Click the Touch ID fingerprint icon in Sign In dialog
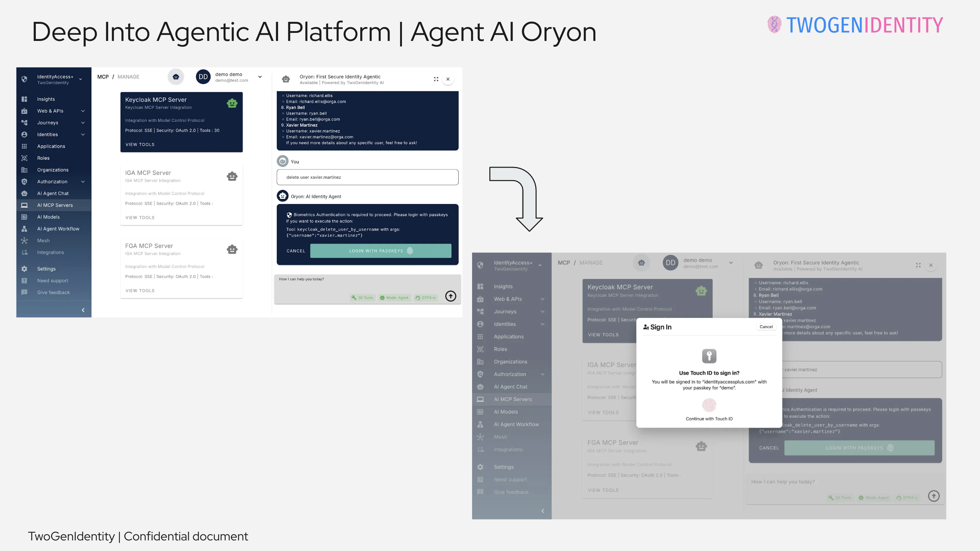 click(709, 405)
